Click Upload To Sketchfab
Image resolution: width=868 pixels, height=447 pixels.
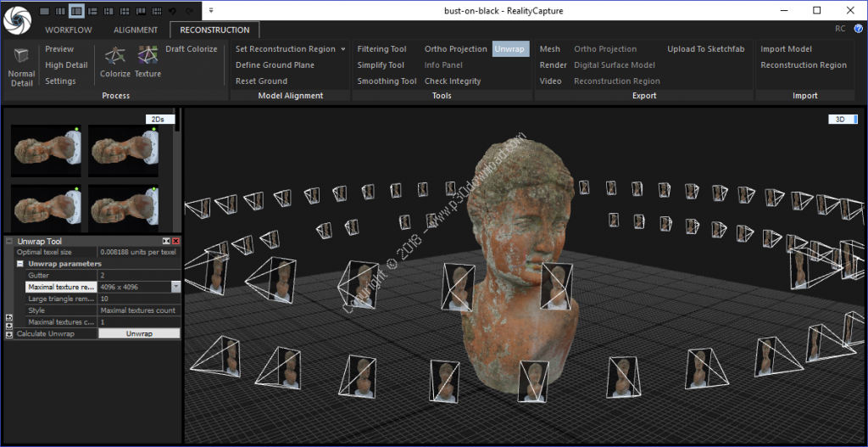pyautogui.click(x=705, y=49)
